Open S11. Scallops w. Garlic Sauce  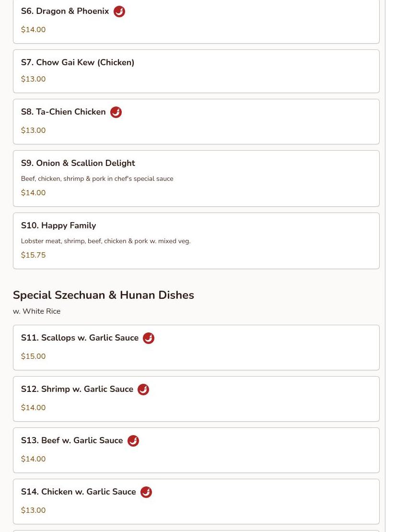[x=196, y=347]
